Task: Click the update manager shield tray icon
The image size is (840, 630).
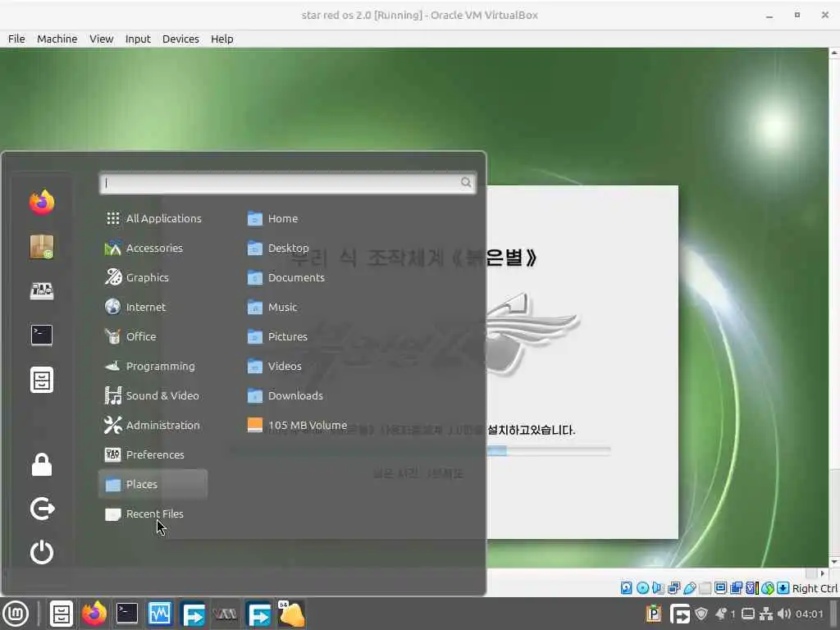Action: coord(701,614)
